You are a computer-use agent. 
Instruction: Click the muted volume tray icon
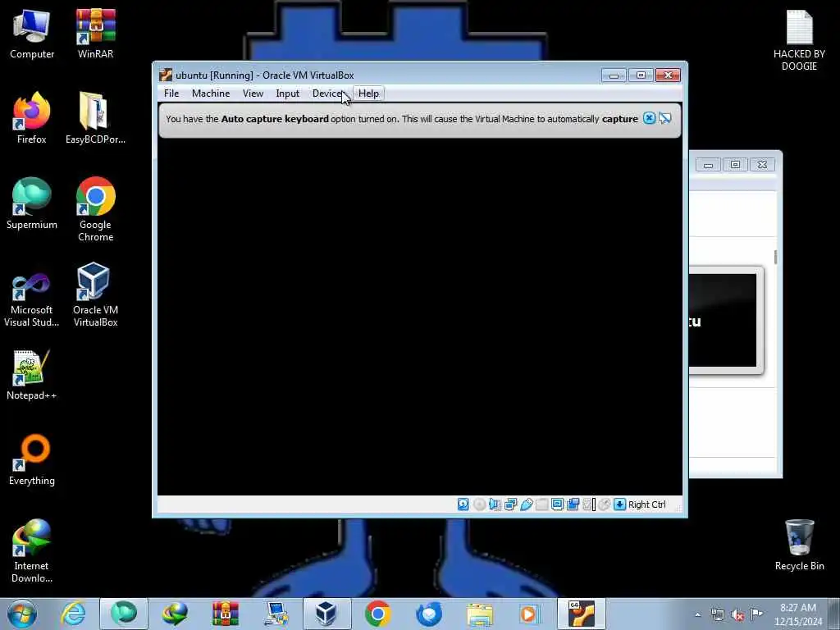(x=737, y=614)
